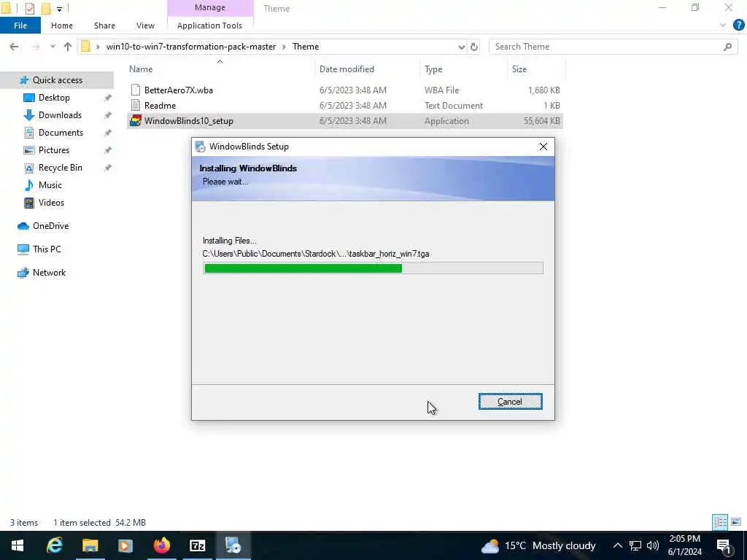Open Videos in the sidebar
Image resolution: width=747 pixels, height=560 pixels.
point(51,203)
